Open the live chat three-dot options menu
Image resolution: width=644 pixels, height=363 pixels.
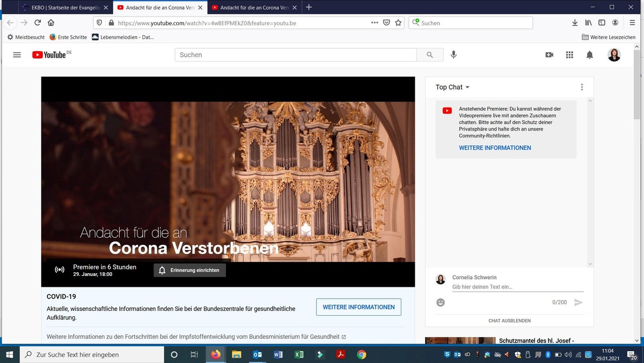(582, 87)
